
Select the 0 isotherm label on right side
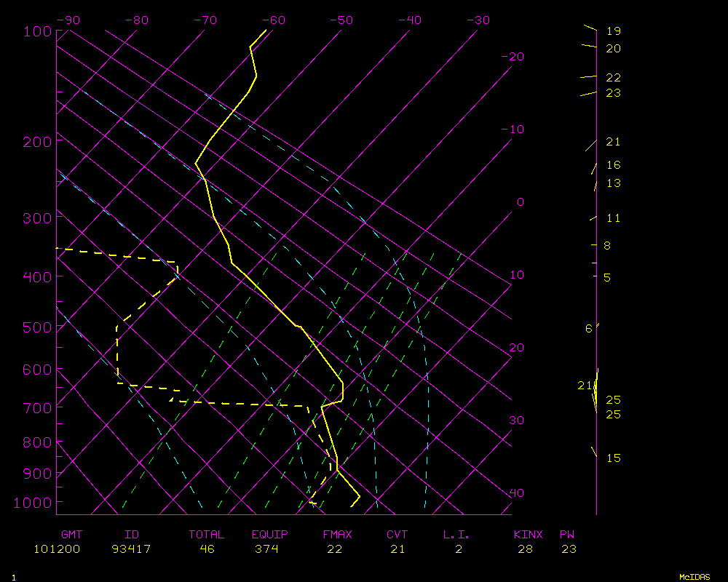click(520, 202)
